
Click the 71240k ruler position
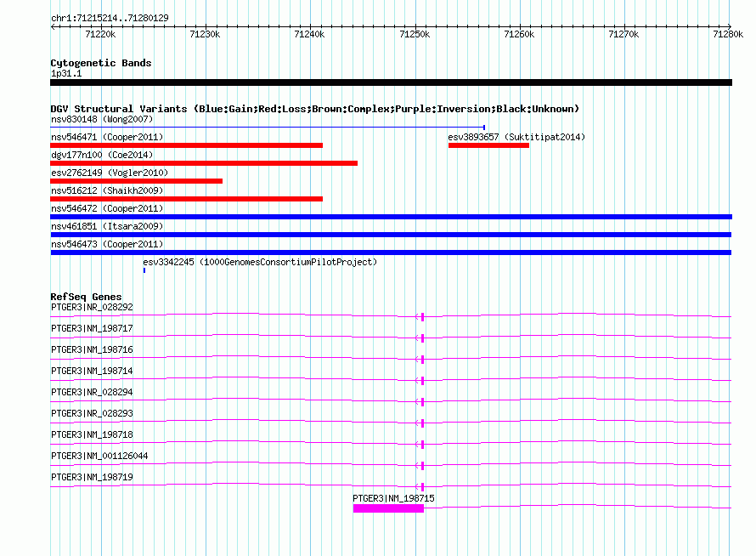pyautogui.click(x=309, y=34)
